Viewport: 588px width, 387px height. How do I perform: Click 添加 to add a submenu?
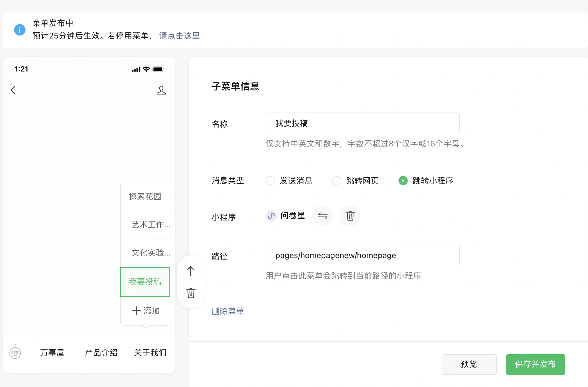click(x=145, y=311)
